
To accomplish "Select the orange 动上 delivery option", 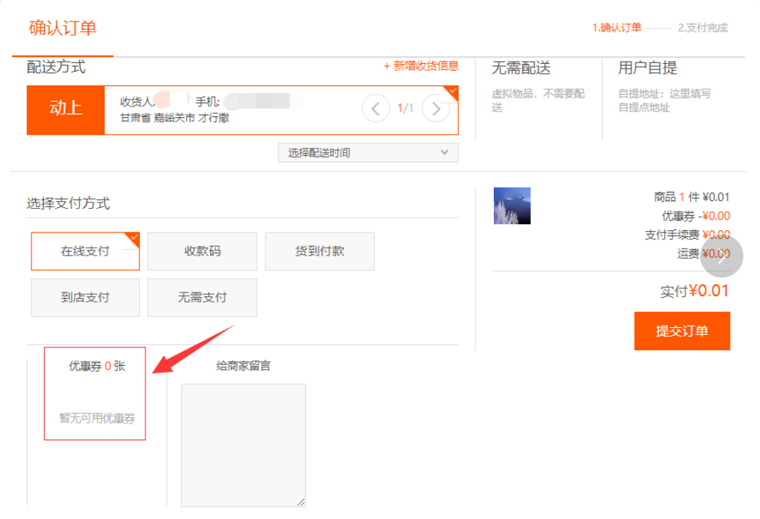I will pyautogui.click(x=66, y=109).
